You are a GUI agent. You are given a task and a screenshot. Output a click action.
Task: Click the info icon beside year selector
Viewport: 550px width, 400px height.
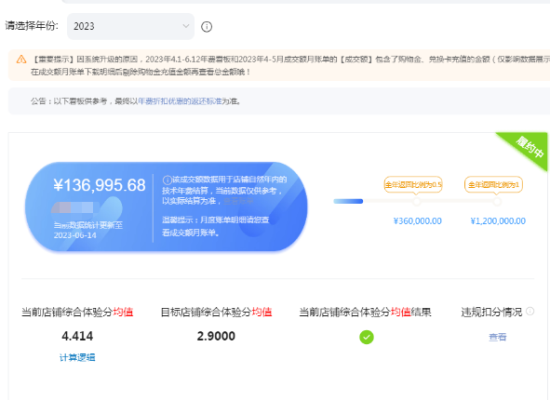[x=207, y=27]
